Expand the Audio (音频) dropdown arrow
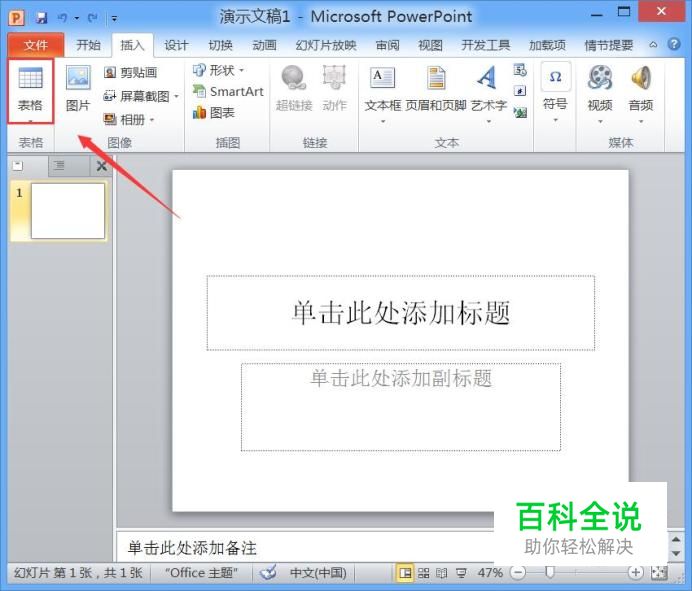 pos(641,121)
